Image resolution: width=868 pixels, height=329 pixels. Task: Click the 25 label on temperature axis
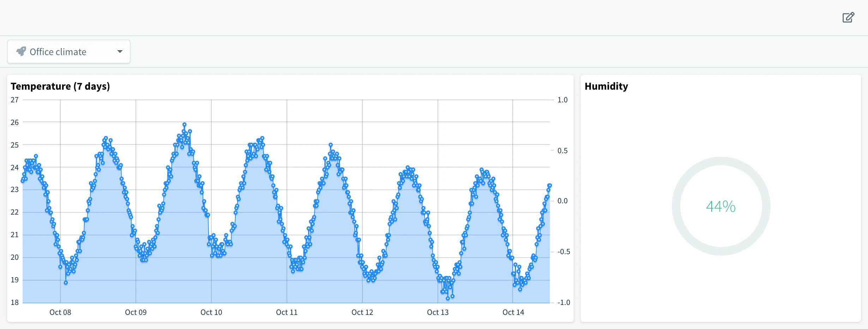point(14,145)
